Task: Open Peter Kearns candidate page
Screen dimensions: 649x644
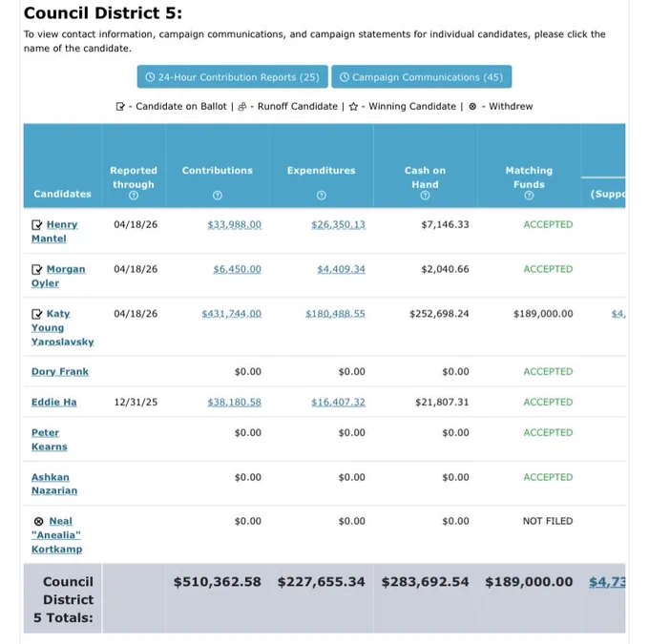Action: pos(50,440)
